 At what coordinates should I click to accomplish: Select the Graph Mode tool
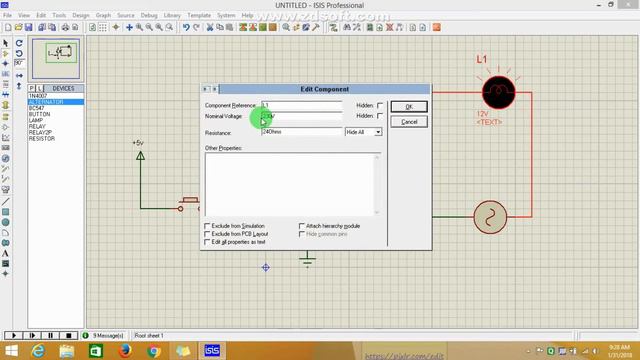pos(5,138)
